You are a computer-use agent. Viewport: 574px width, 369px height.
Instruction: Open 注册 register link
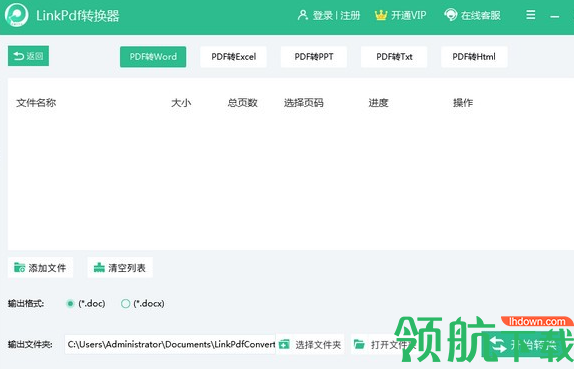pyautogui.click(x=350, y=15)
